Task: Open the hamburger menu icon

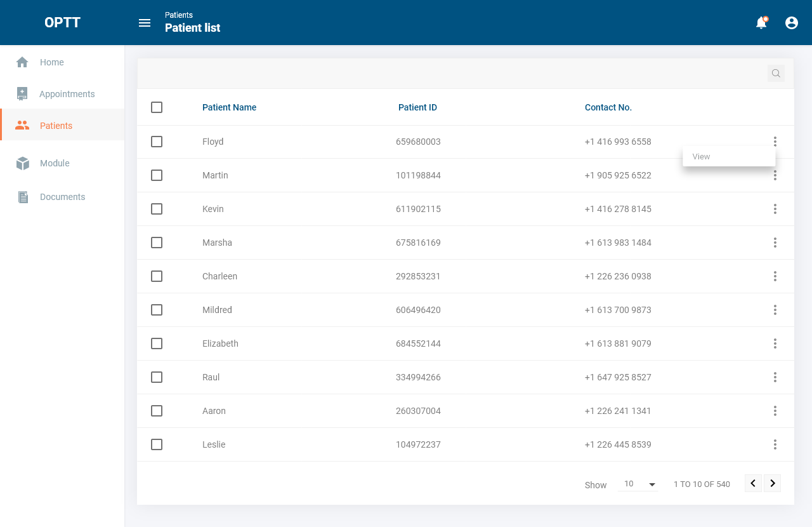Action: [x=145, y=23]
